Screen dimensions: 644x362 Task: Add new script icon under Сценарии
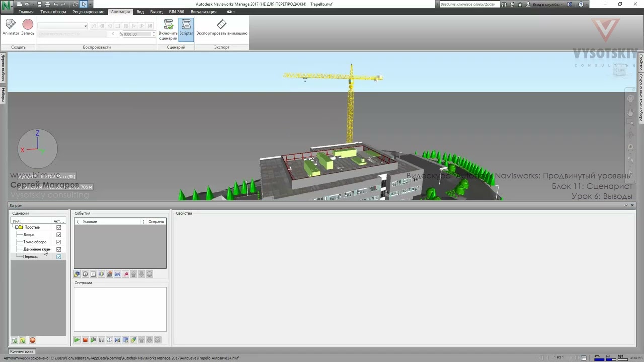tap(14, 340)
